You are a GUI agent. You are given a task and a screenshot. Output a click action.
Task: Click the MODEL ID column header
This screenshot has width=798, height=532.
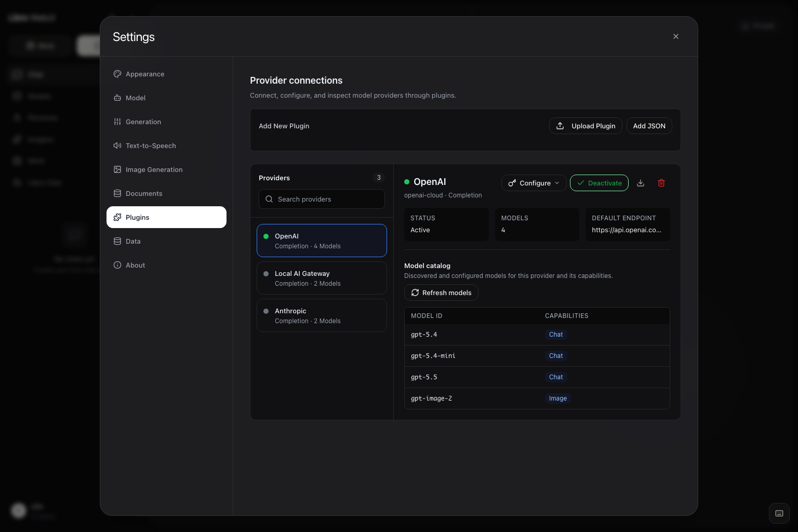coord(427,316)
